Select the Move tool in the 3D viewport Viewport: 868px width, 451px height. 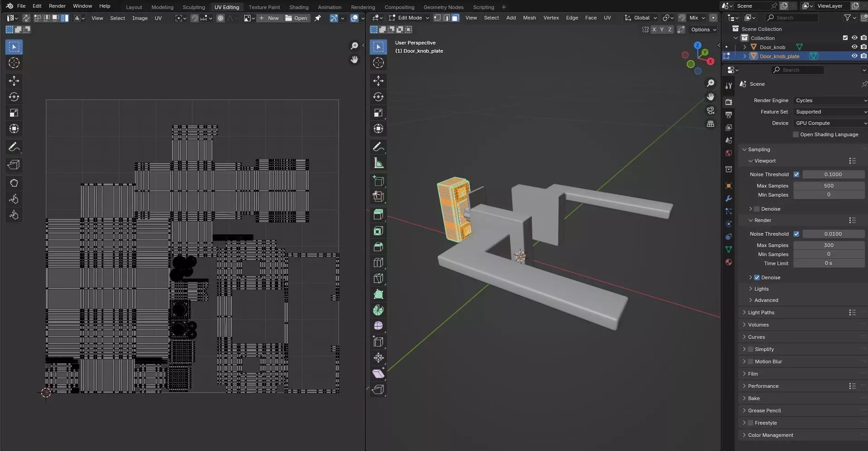pos(378,81)
